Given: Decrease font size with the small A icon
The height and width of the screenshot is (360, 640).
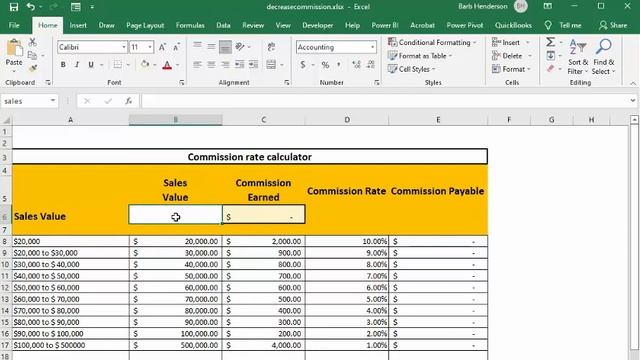Looking at the screenshot, I should point(176,47).
